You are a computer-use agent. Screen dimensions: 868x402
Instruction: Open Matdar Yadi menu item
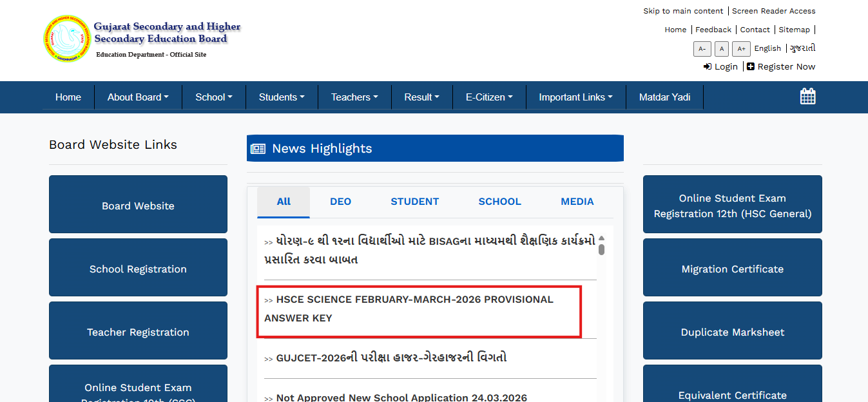664,97
